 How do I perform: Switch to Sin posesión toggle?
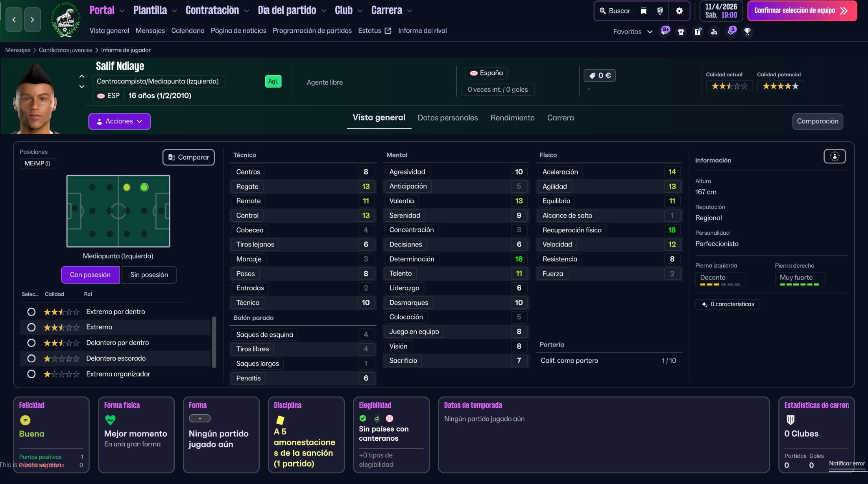(149, 274)
